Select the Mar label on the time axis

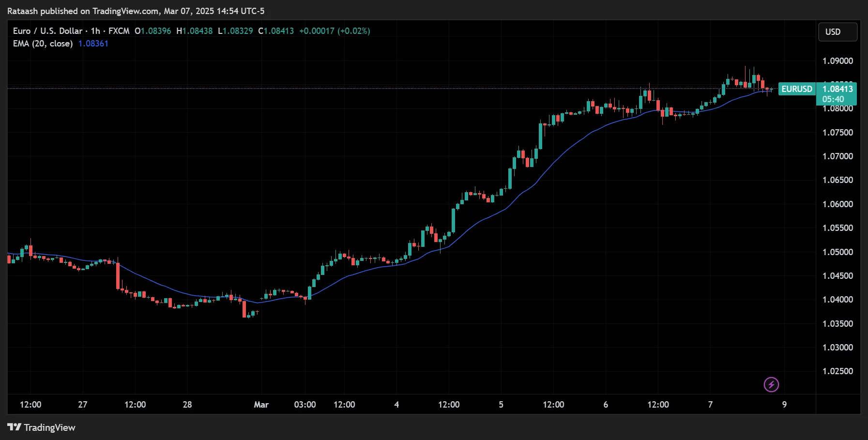point(261,405)
